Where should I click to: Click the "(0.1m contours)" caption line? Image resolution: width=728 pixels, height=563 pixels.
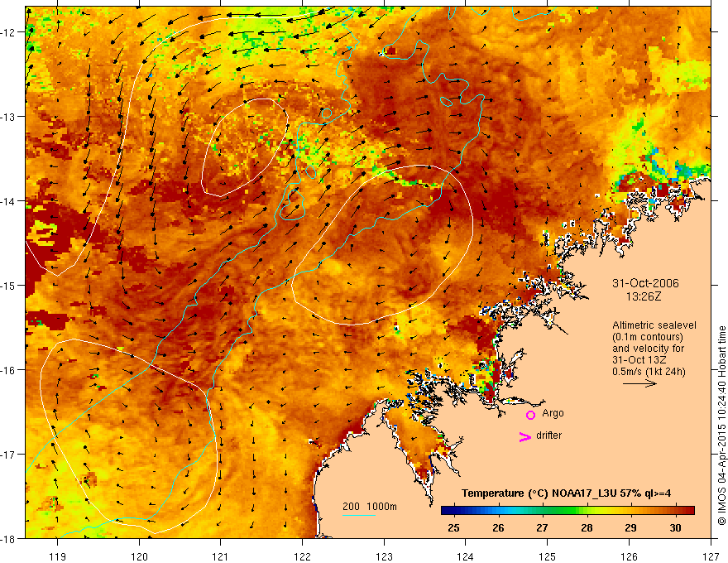[648, 337]
